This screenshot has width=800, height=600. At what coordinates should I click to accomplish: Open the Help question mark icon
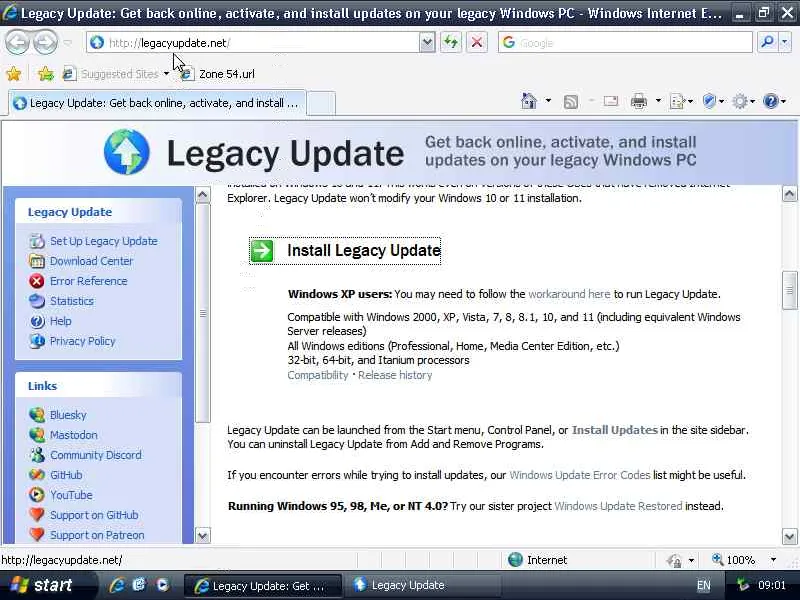pos(770,101)
